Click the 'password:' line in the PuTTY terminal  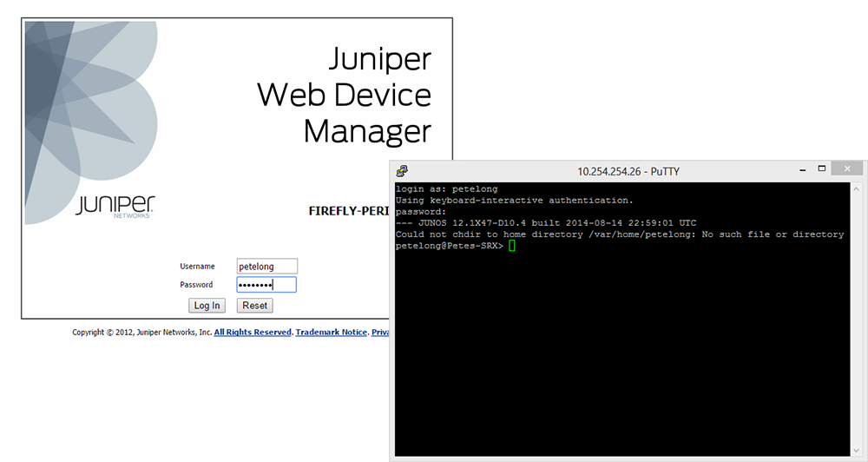point(421,212)
